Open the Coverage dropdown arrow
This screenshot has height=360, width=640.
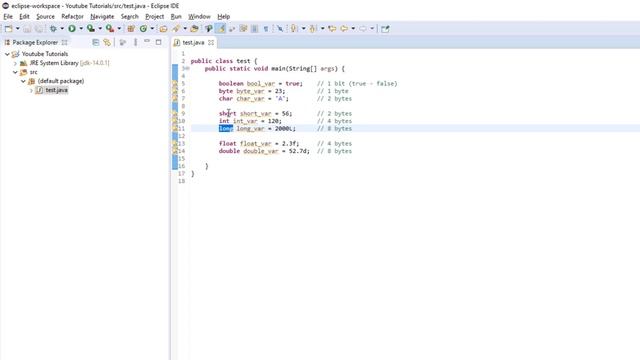100,29
